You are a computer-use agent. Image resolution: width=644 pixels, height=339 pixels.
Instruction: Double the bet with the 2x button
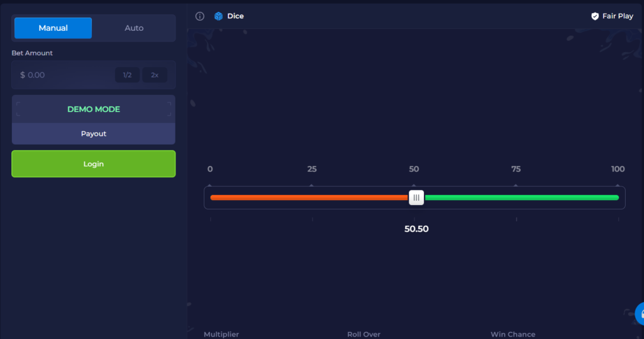click(155, 75)
